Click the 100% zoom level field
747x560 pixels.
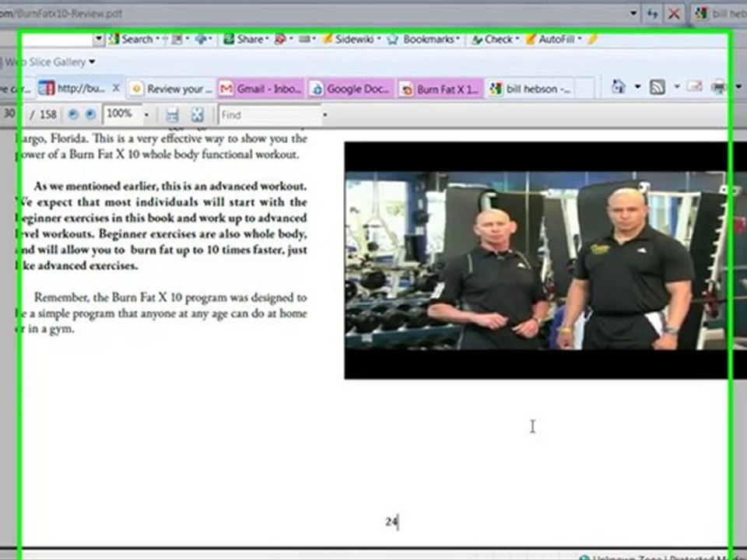(x=122, y=114)
